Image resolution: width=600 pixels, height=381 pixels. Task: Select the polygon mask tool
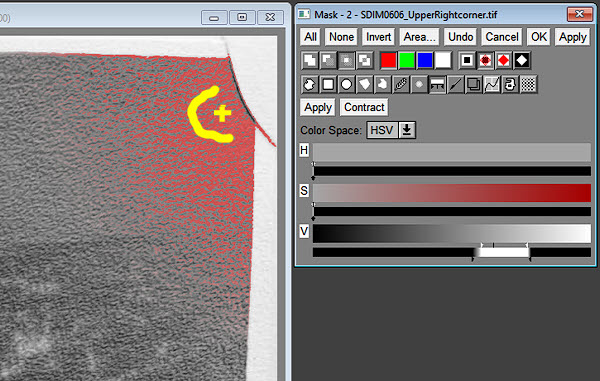coord(365,85)
